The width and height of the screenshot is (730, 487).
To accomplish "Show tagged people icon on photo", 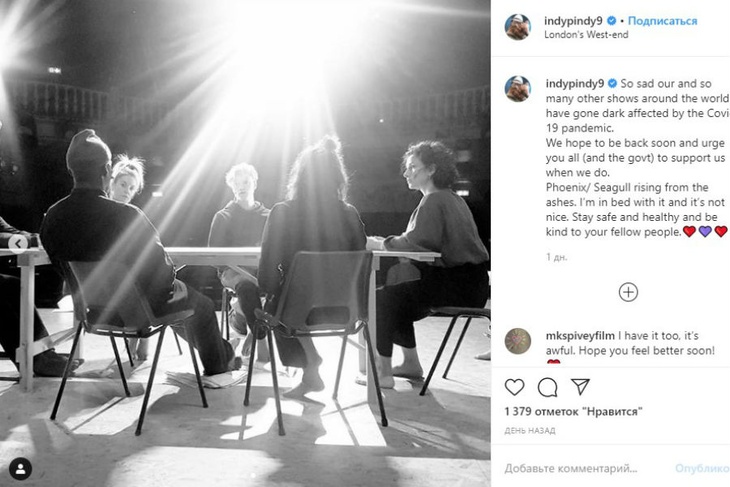I will pos(20,469).
